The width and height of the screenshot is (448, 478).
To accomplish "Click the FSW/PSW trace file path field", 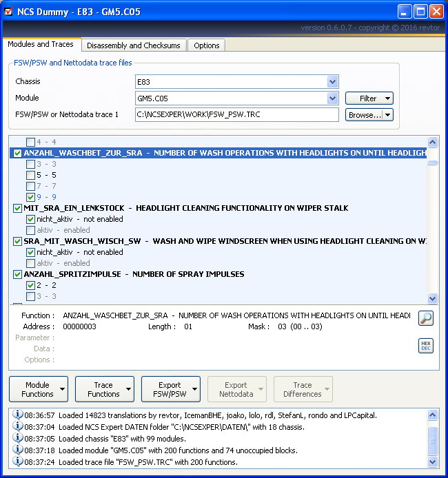I will (236, 114).
